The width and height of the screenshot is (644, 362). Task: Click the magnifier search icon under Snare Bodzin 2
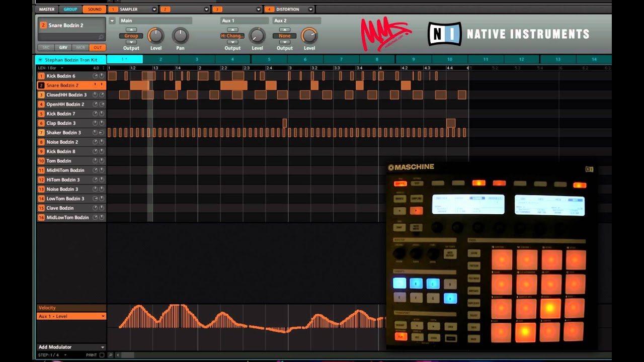101,37
